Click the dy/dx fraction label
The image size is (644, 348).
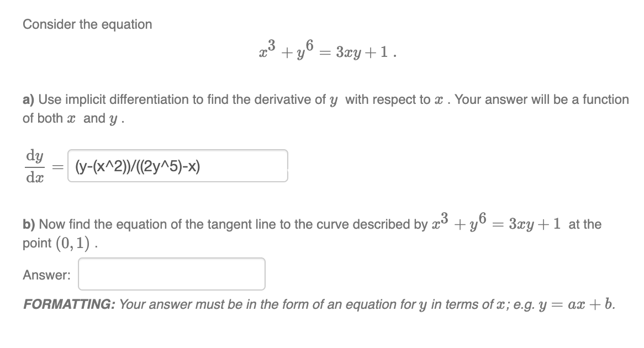click(x=34, y=166)
